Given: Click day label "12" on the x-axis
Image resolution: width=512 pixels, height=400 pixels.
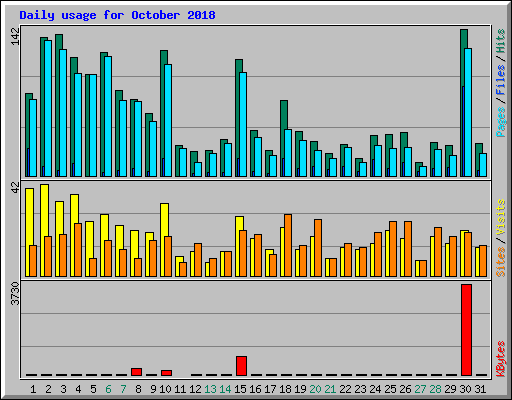Looking at the screenshot, I should [x=195, y=389].
